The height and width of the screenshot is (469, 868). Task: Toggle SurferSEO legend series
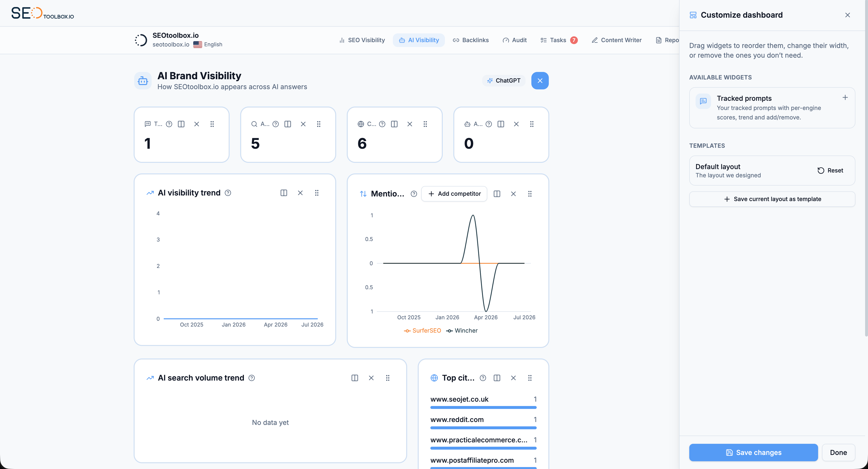click(423, 330)
